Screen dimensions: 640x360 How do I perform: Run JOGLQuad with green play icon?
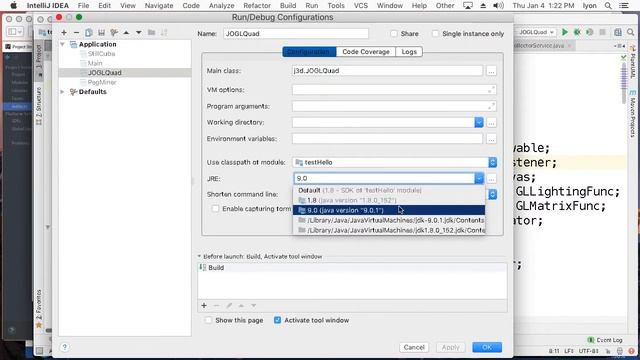565,32
